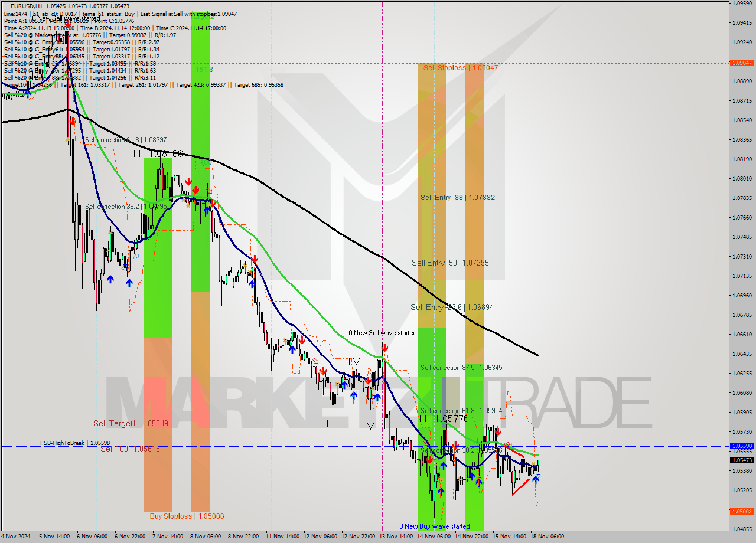Image resolution: width=756 pixels, height=543 pixels.
Task: Click the 1.06960 price axis value
Action: click(742, 295)
